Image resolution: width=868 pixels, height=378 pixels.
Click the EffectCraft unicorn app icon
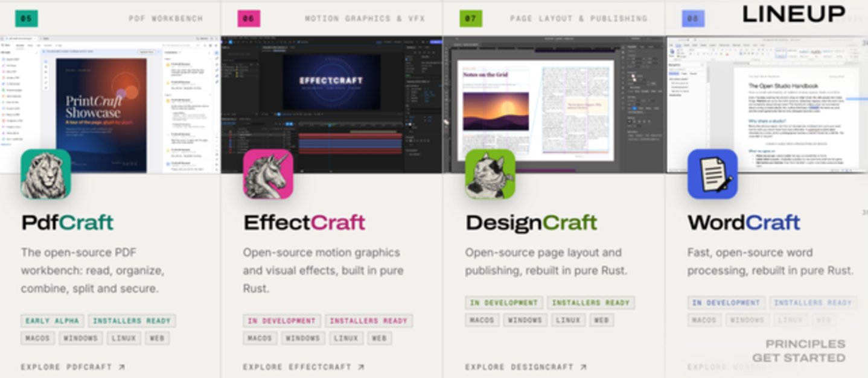[268, 174]
